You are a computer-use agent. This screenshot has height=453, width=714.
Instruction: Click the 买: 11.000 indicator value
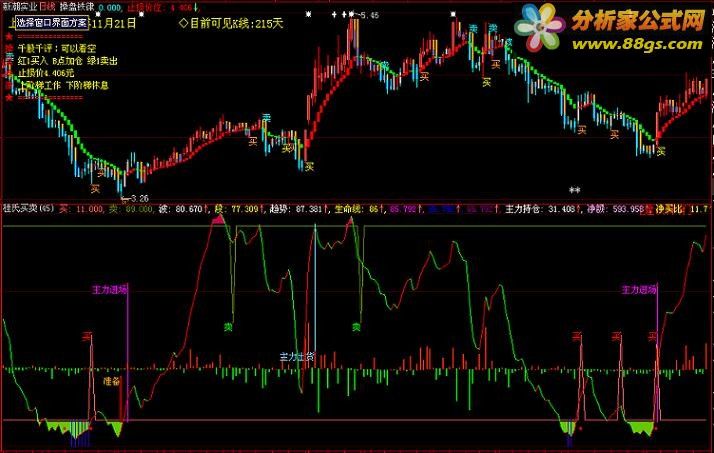(82, 209)
